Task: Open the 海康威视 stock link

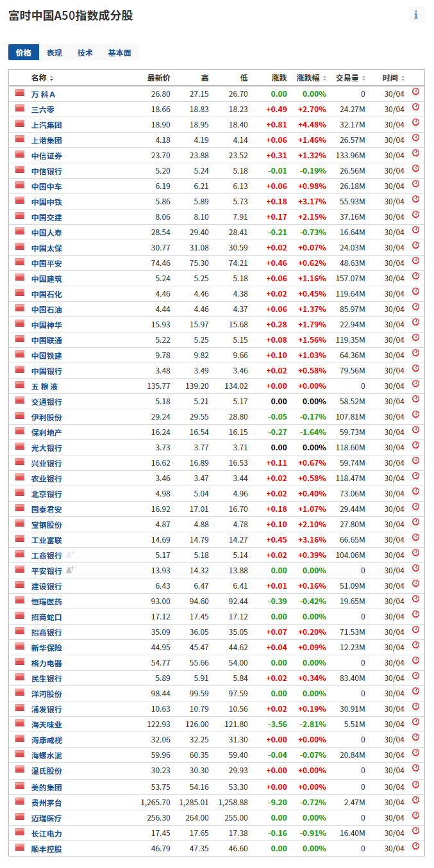Action: 47,740
